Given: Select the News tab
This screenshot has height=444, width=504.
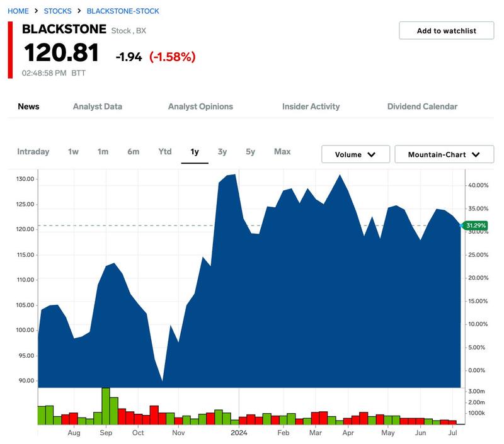Looking at the screenshot, I should pos(28,106).
